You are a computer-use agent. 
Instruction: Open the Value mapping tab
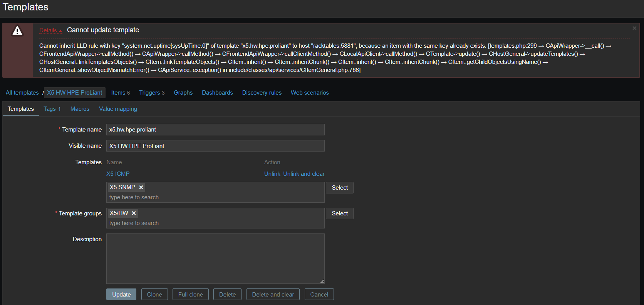[118, 109]
